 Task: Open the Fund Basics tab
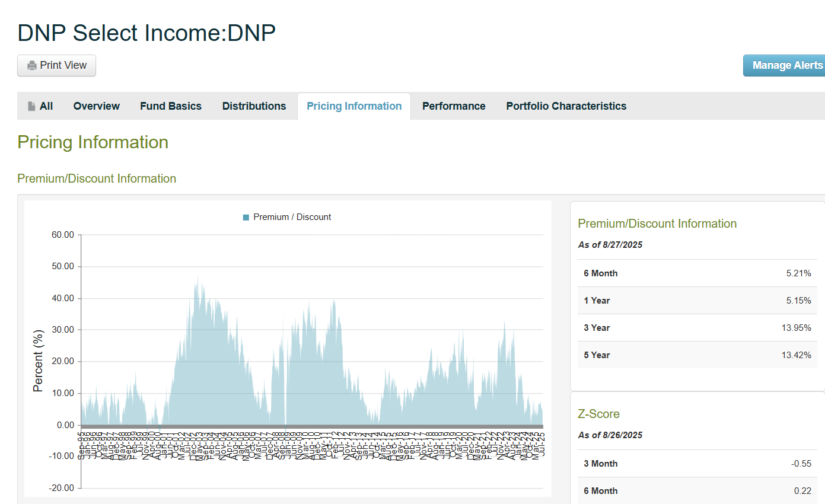(x=171, y=106)
